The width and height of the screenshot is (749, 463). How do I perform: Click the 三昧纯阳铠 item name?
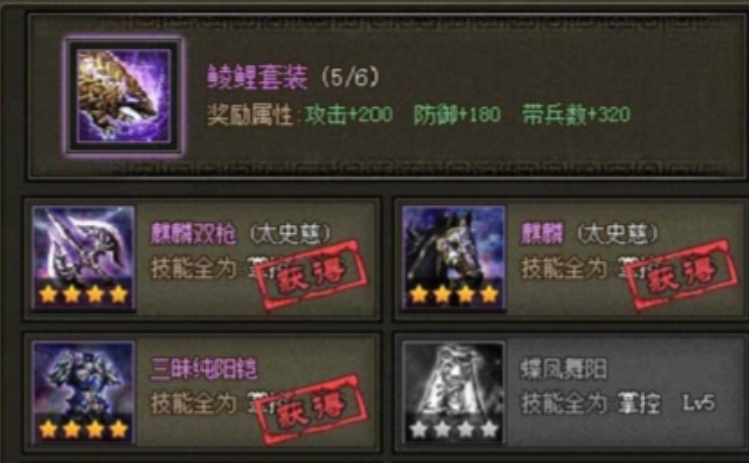(204, 368)
